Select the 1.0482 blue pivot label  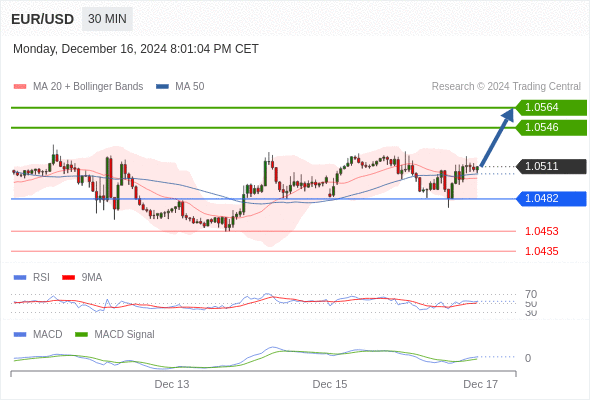[551, 199]
